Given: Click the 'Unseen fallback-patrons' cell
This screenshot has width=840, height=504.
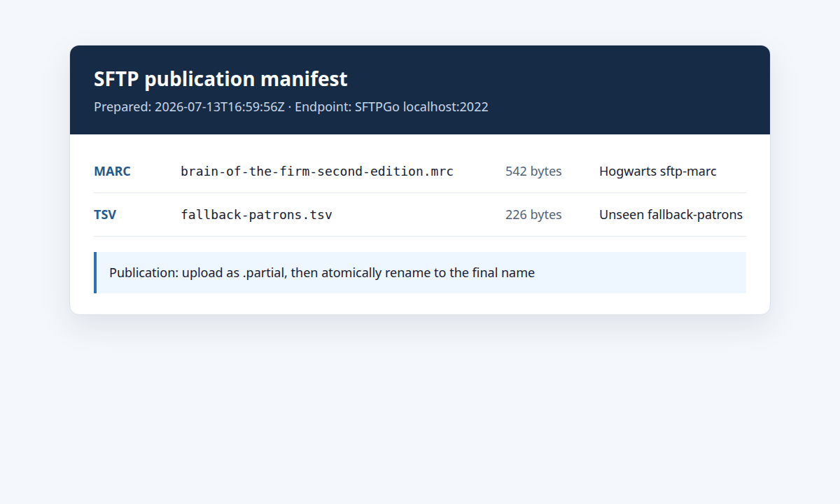Looking at the screenshot, I should [x=671, y=215].
